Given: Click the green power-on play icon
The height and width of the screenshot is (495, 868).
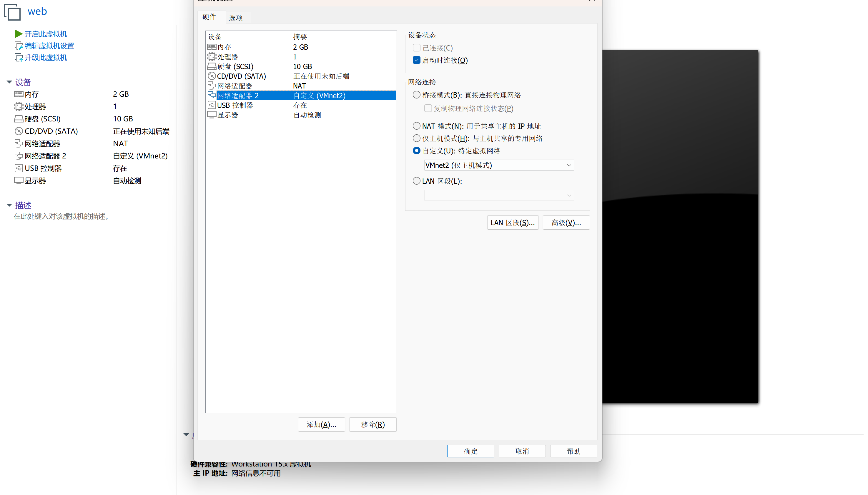Looking at the screenshot, I should click(x=18, y=34).
